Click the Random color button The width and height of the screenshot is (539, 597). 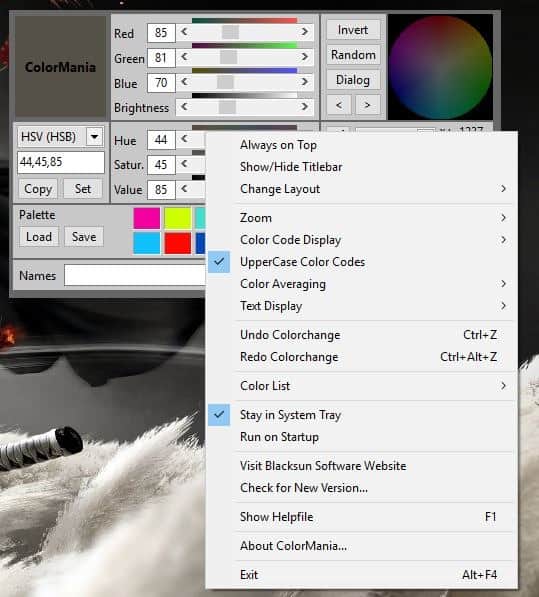point(353,55)
